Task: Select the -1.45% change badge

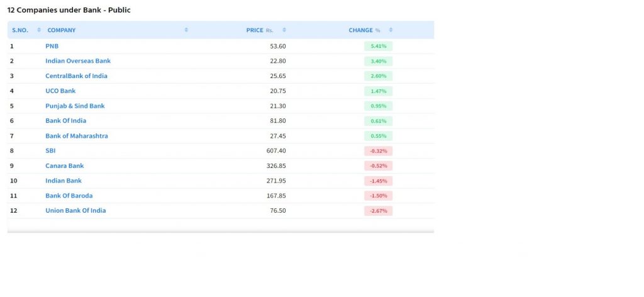Action: [x=378, y=181]
